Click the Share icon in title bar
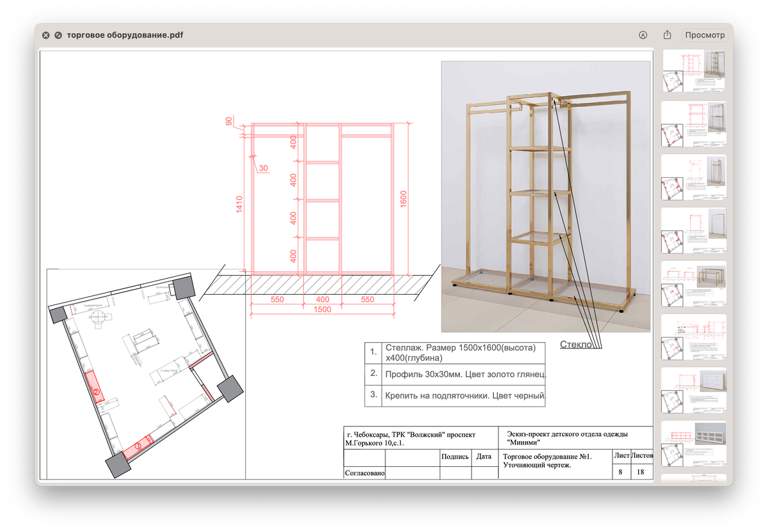768x532 pixels. [x=668, y=35]
